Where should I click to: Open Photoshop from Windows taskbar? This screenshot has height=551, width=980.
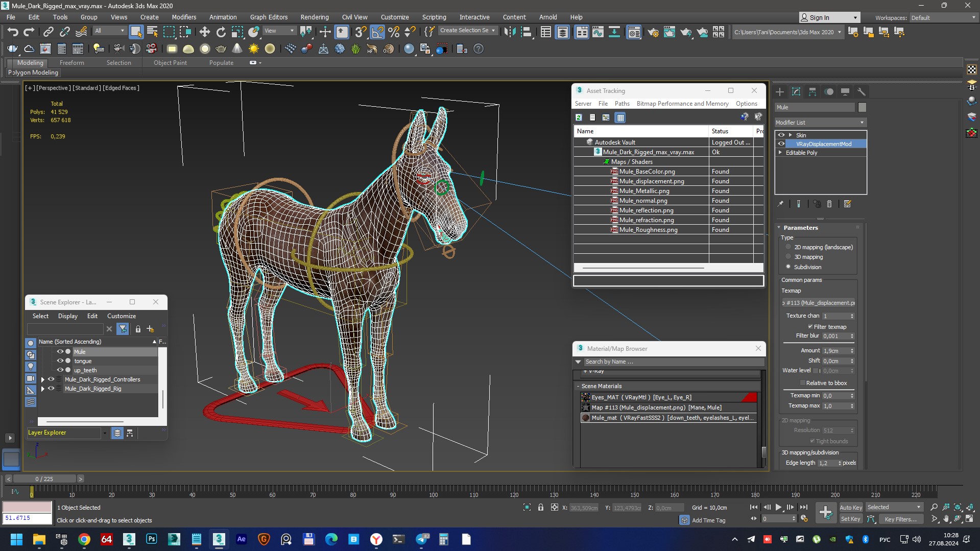click(x=152, y=539)
